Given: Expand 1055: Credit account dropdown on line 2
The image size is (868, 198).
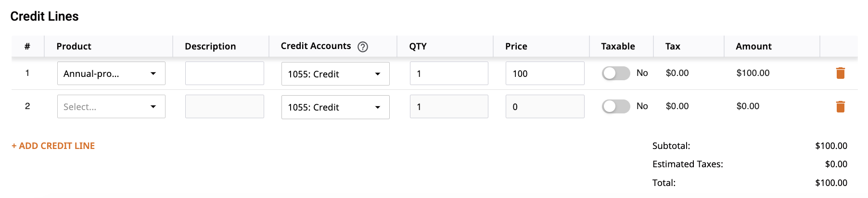Looking at the screenshot, I should pyautogui.click(x=335, y=107).
